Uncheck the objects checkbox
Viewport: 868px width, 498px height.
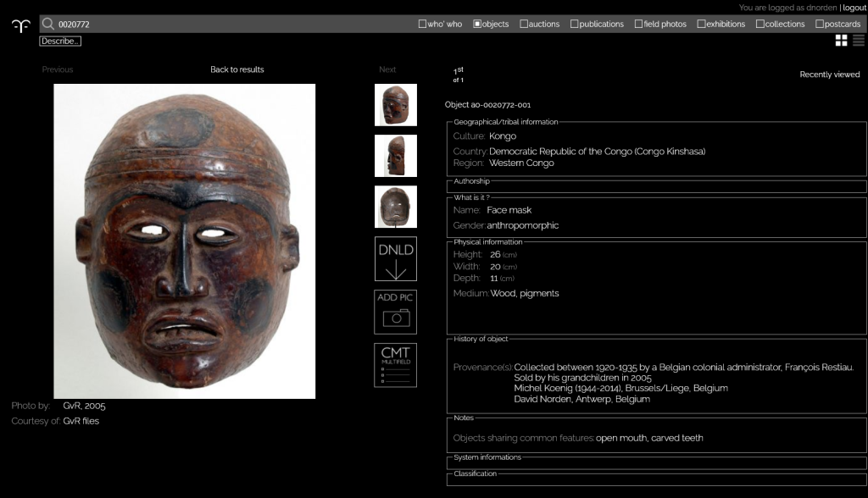[x=477, y=24]
